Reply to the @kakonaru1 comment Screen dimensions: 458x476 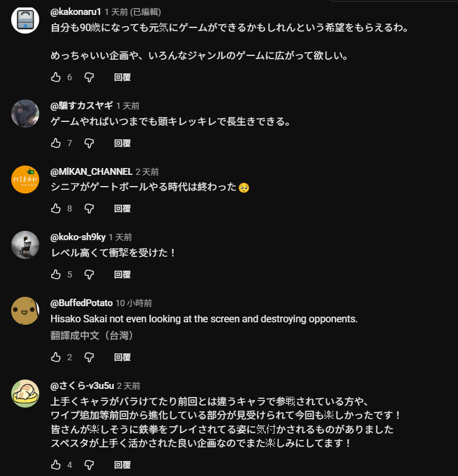[x=123, y=77]
